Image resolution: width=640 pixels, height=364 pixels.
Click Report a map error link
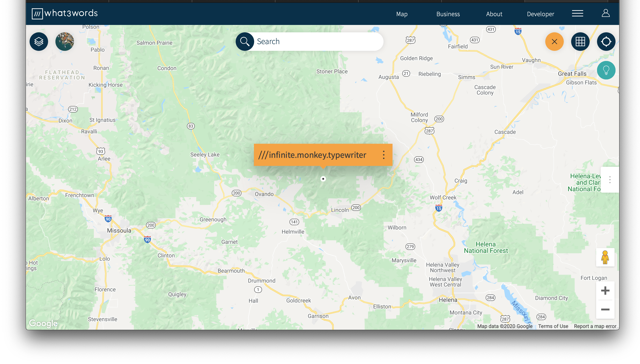tap(595, 326)
